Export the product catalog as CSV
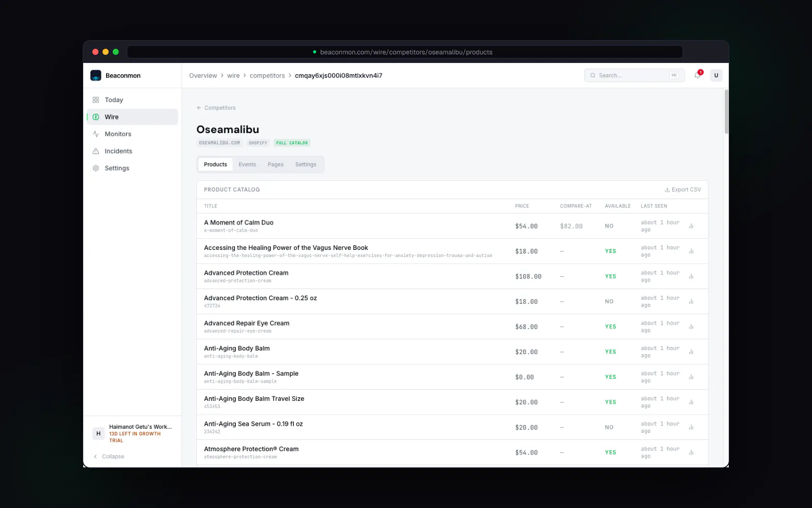Viewport: 812px width, 508px height. tap(683, 189)
